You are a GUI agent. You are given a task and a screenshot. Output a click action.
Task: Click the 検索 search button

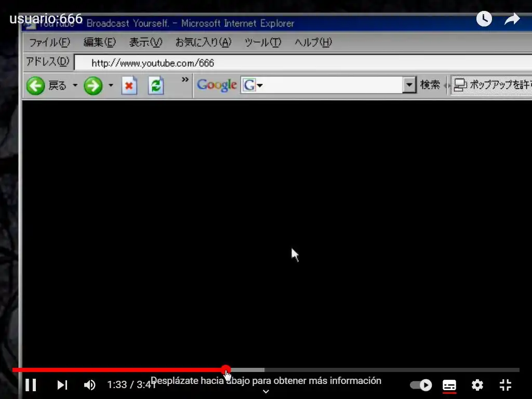pyautogui.click(x=430, y=85)
